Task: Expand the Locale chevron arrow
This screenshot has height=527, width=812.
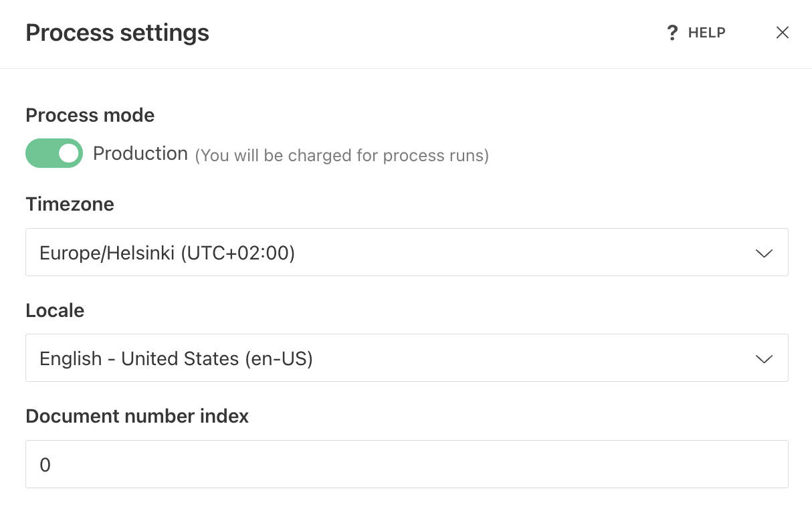Action: coord(764,358)
